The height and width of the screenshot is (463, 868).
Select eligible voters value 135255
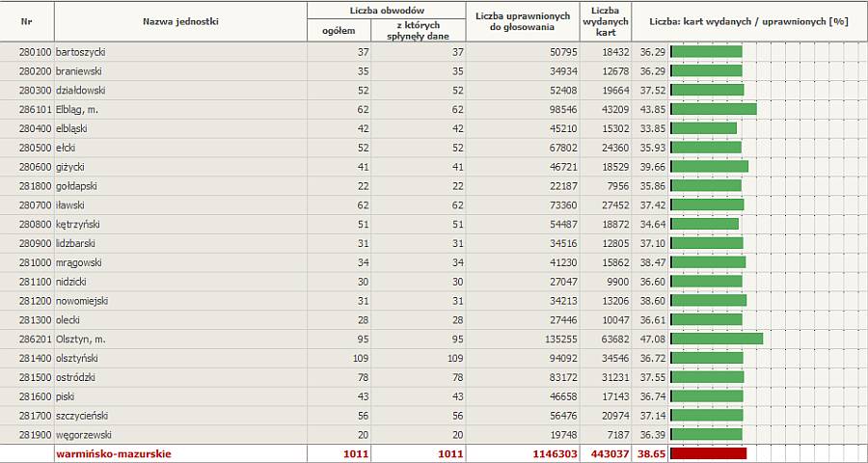(x=560, y=339)
